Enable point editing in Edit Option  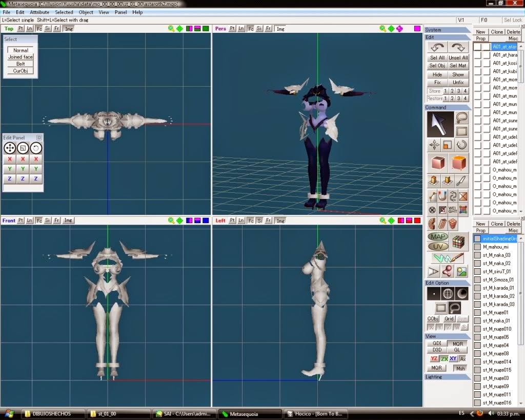click(434, 294)
